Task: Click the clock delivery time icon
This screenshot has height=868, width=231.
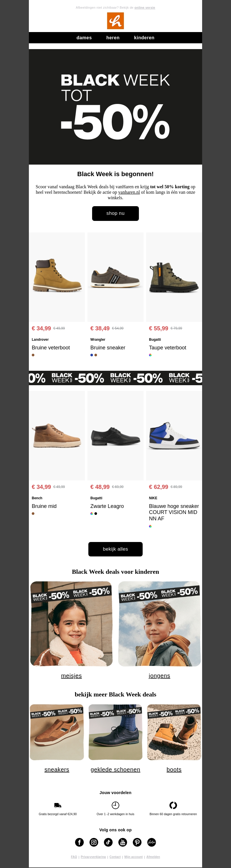Action: [x=115, y=805]
